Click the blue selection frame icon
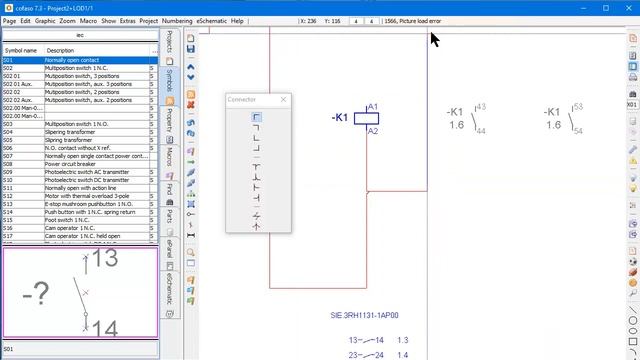Image resolution: width=640 pixels, height=360 pixels. click(x=191, y=204)
